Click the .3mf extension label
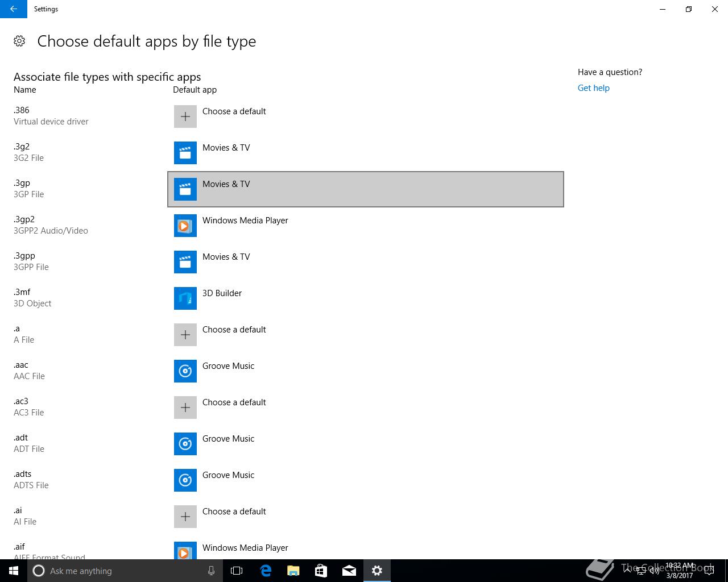 (22, 292)
